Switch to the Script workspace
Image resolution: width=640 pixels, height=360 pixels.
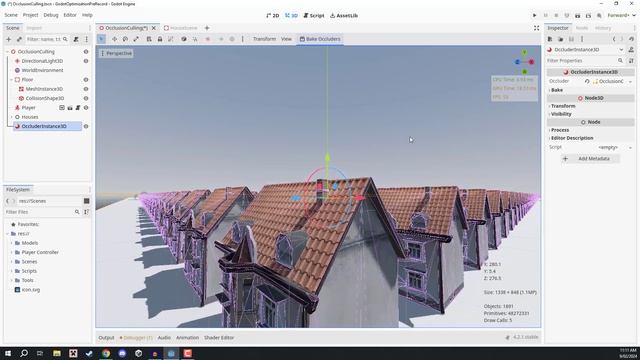tap(313, 16)
